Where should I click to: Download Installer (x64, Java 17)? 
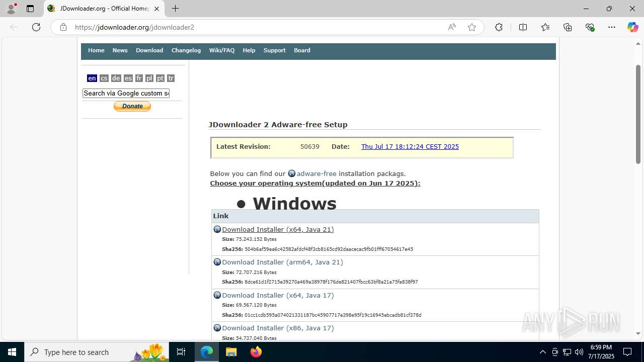click(x=278, y=295)
